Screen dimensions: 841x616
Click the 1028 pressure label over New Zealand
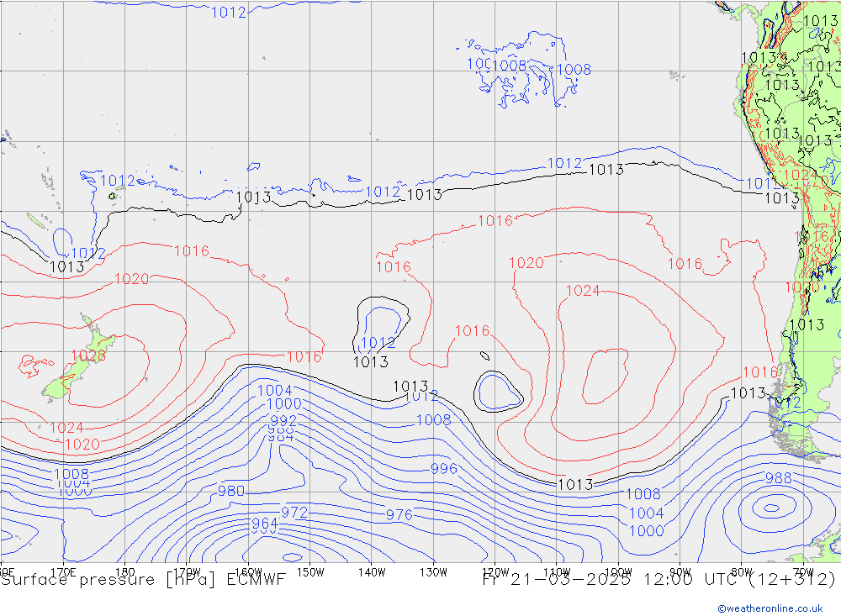coord(88,355)
